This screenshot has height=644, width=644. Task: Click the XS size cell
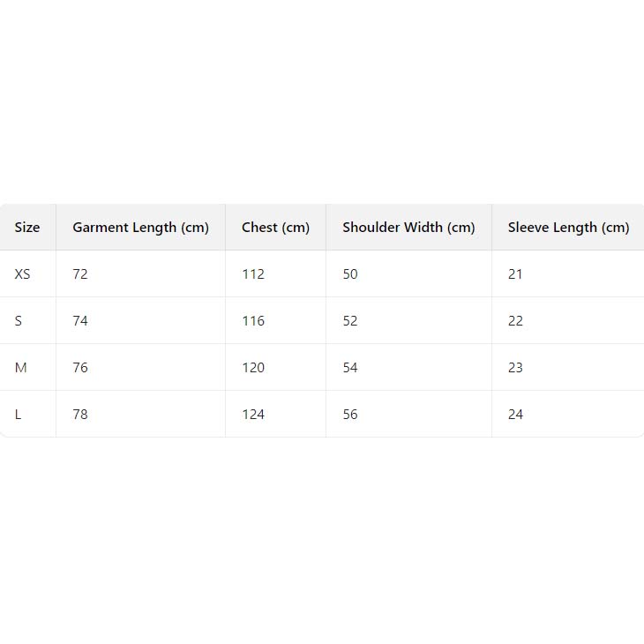pyautogui.click(x=23, y=274)
